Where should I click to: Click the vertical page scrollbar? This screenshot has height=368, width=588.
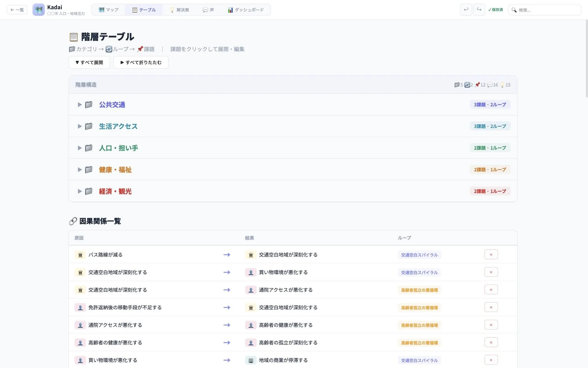(x=586, y=59)
